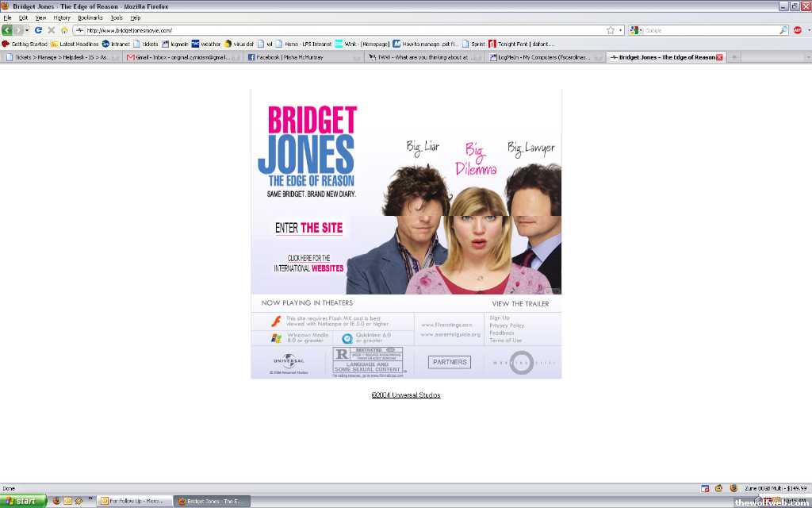Open the Google search engine selector icon

coord(634,31)
